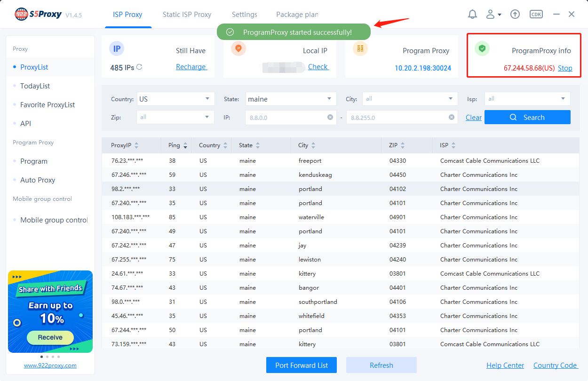Click the Refresh button

[381, 365]
